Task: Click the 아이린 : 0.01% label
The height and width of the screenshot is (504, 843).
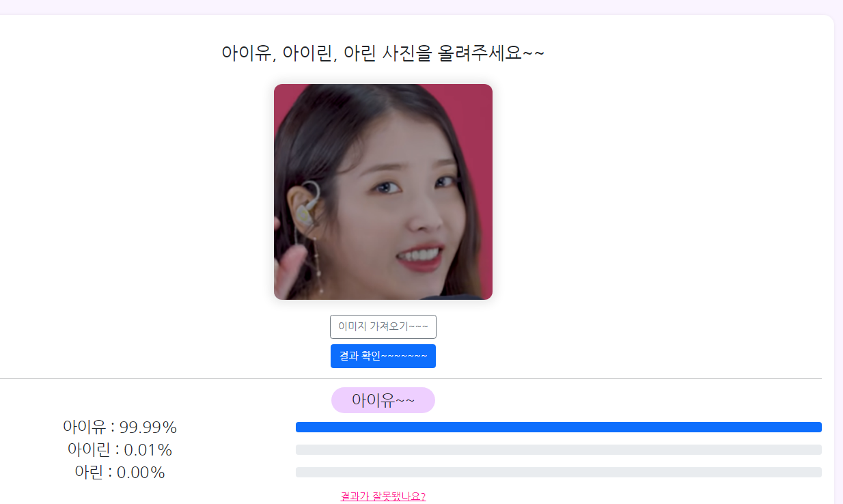Action: (120, 450)
